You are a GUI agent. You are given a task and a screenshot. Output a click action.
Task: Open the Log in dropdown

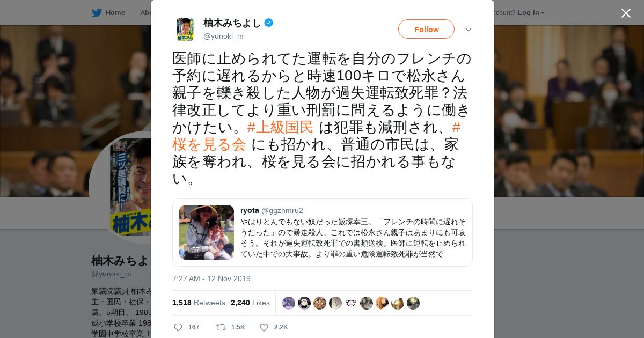[531, 12]
